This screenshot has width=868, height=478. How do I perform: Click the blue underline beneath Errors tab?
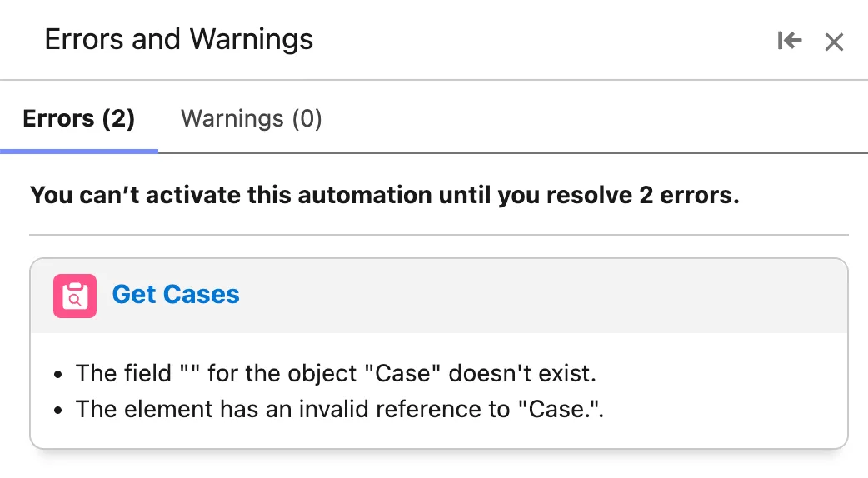[79, 152]
